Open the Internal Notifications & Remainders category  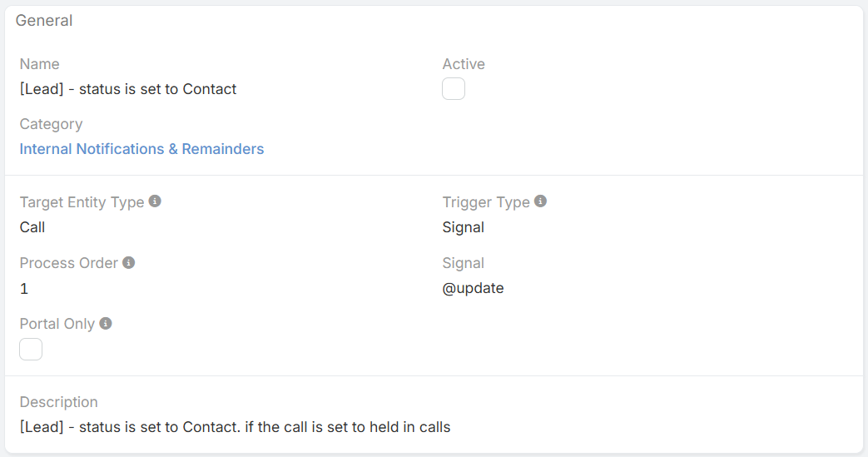coord(141,149)
